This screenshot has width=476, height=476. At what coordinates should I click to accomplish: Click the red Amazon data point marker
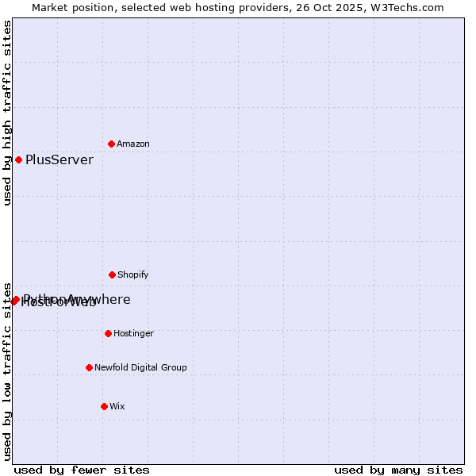[111, 144]
